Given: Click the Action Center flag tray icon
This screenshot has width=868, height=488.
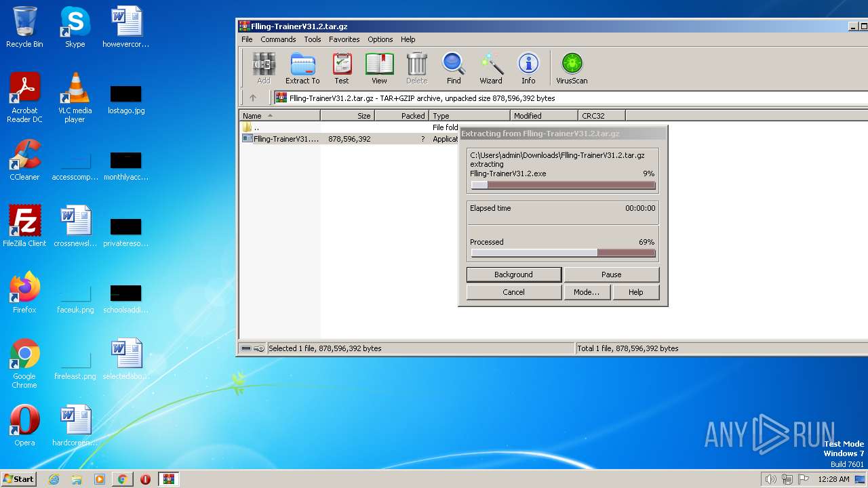Looking at the screenshot, I should (804, 479).
